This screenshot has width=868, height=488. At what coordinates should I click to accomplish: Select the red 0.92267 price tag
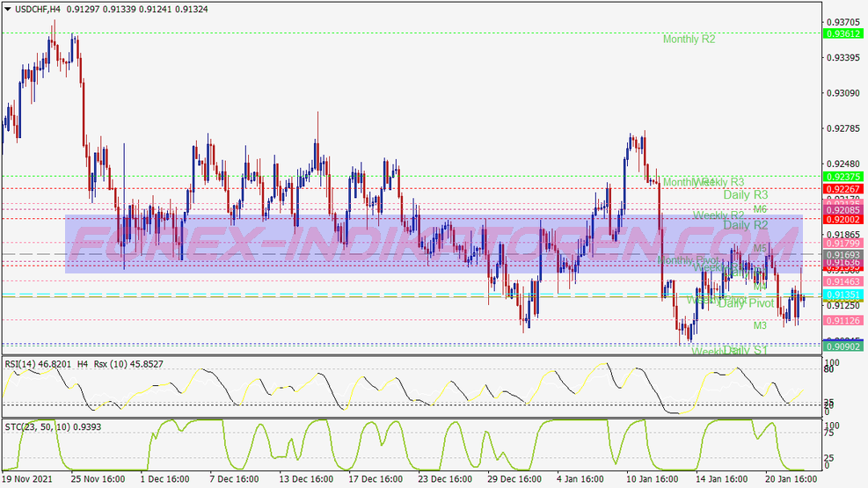pyautogui.click(x=843, y=189)
